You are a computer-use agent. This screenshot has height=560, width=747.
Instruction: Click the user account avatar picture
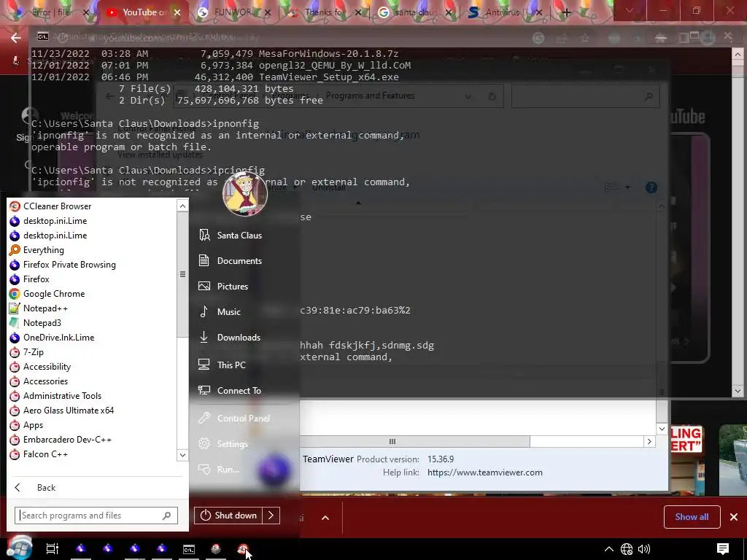tap(245, 192)
